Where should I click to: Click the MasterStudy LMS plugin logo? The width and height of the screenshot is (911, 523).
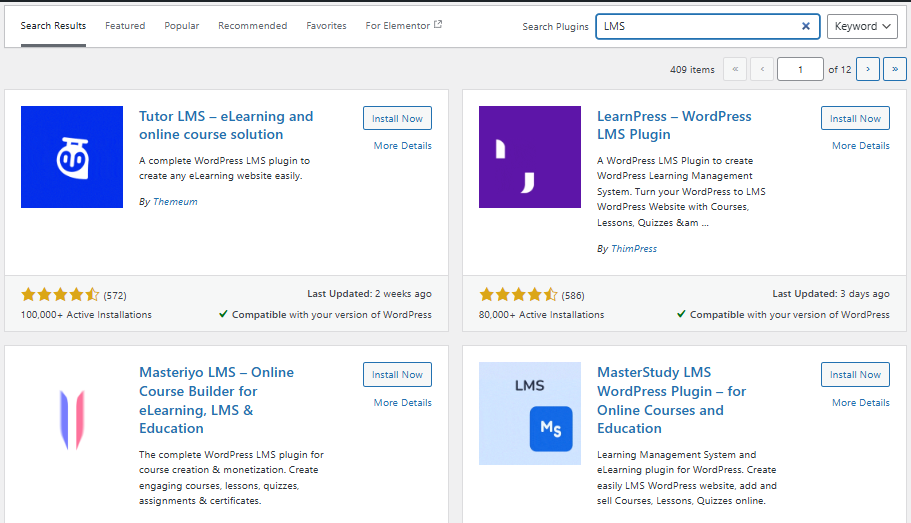point(530,413)
